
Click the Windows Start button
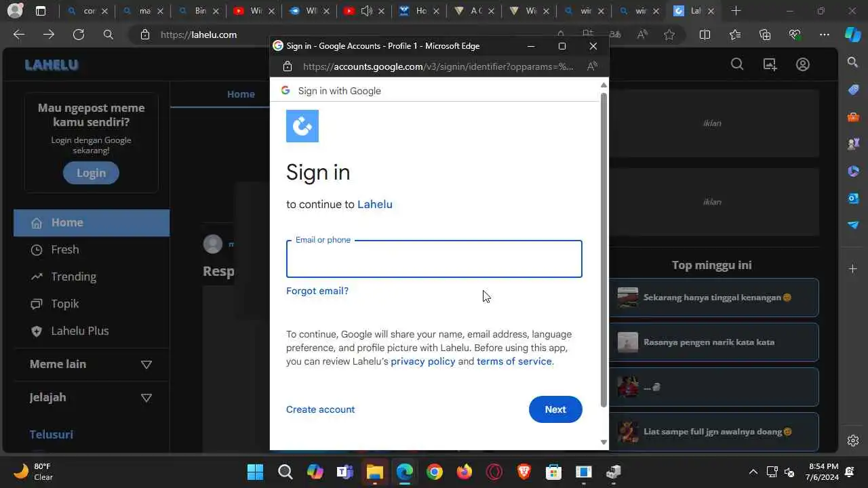(255, 472)
